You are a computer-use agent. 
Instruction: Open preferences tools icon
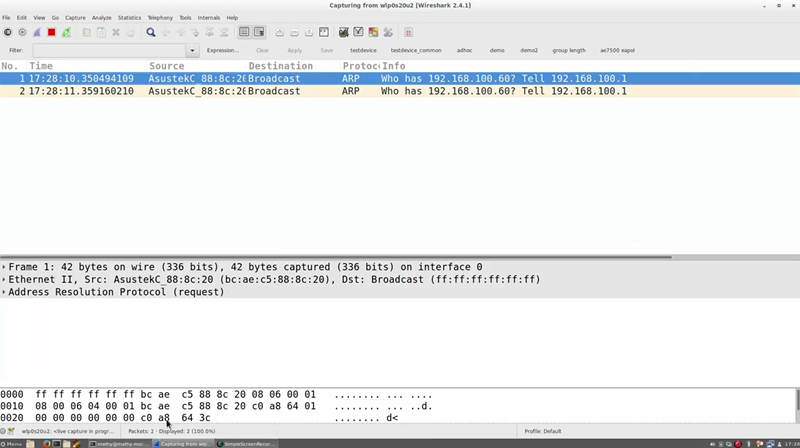point(388,32)
